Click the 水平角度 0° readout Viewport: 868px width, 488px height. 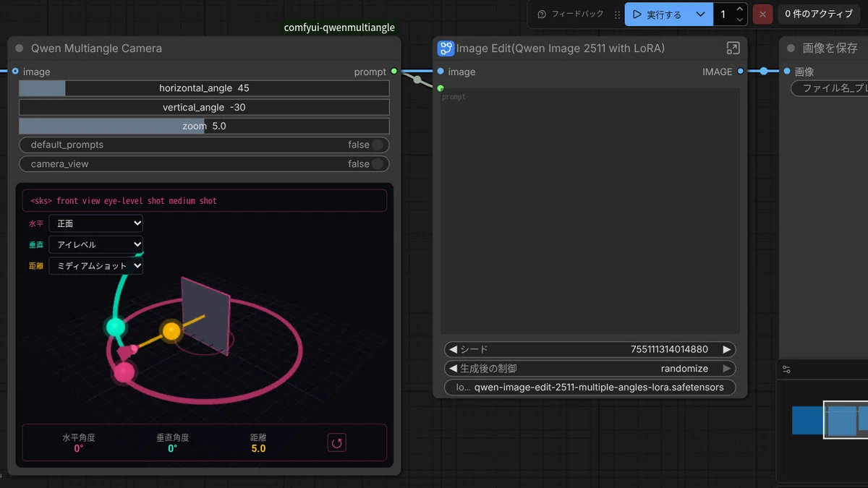pos(79,443)
